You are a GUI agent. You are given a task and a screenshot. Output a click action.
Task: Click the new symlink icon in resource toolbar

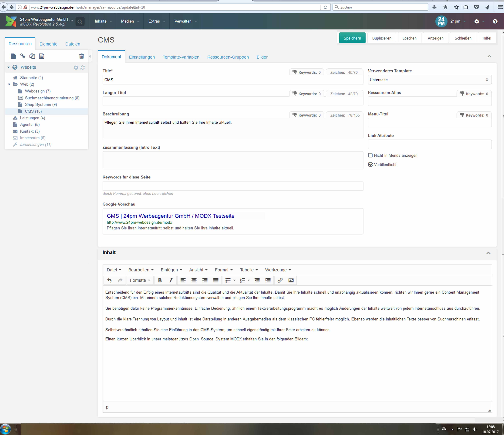pos(32,56)
